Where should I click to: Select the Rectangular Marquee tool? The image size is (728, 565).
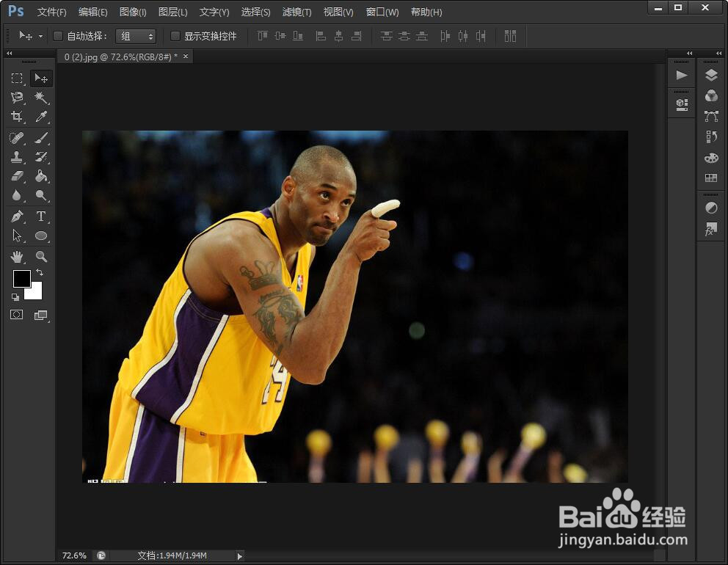[17, 79]
